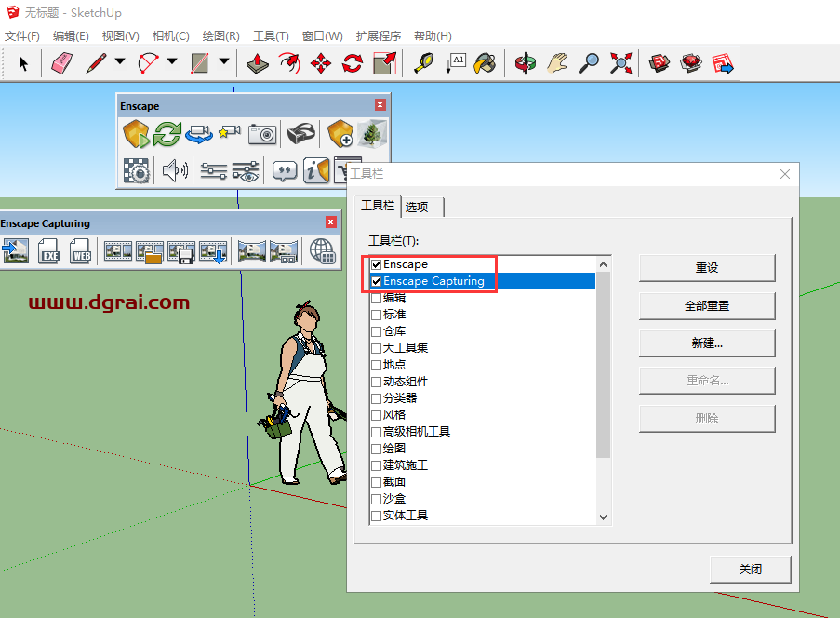Image resolution: width=840 pixels, height=618 pixels.
Task: Open Enscape feedback speech bubble icon
Action: [285, 171]
